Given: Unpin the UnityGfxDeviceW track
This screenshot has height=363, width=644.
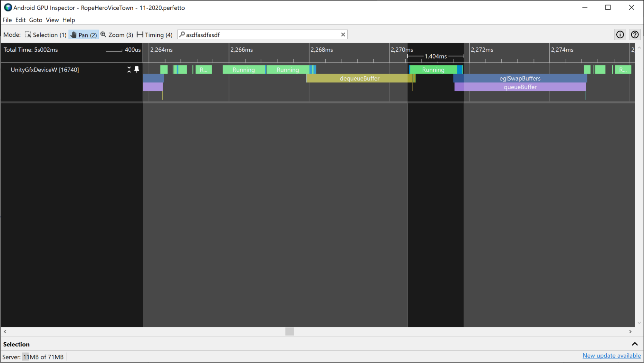Looking at the screenshot, I should [137, 69].
